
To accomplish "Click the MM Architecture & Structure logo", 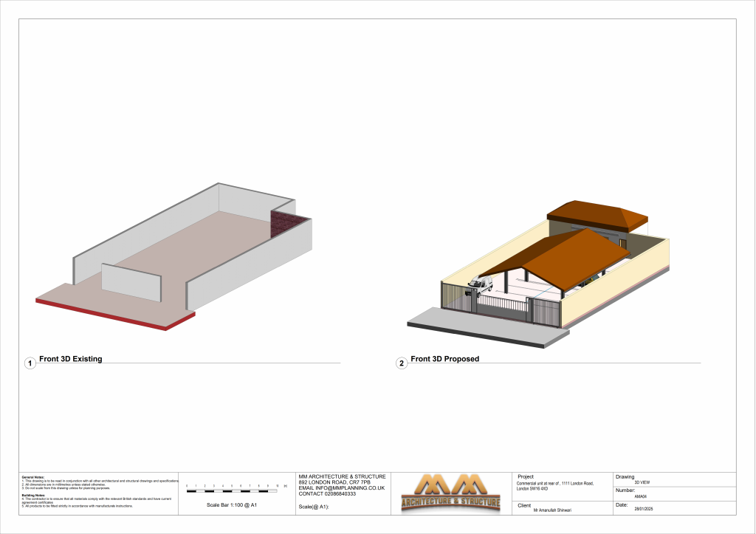I will point(450,493).
